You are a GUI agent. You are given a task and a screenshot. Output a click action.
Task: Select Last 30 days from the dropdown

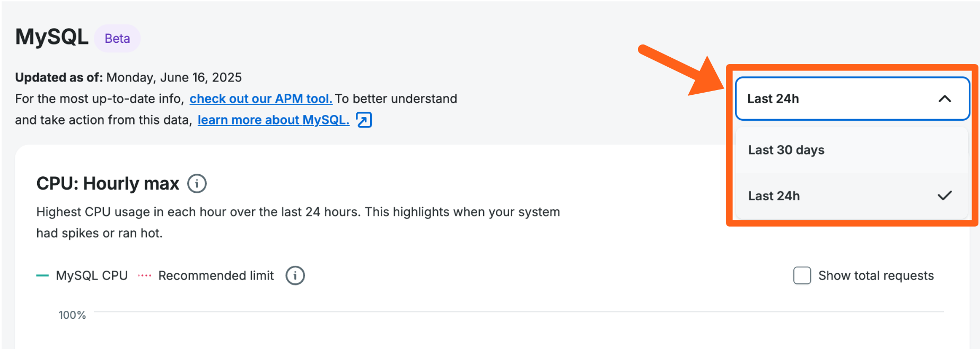tap(786, 150)
